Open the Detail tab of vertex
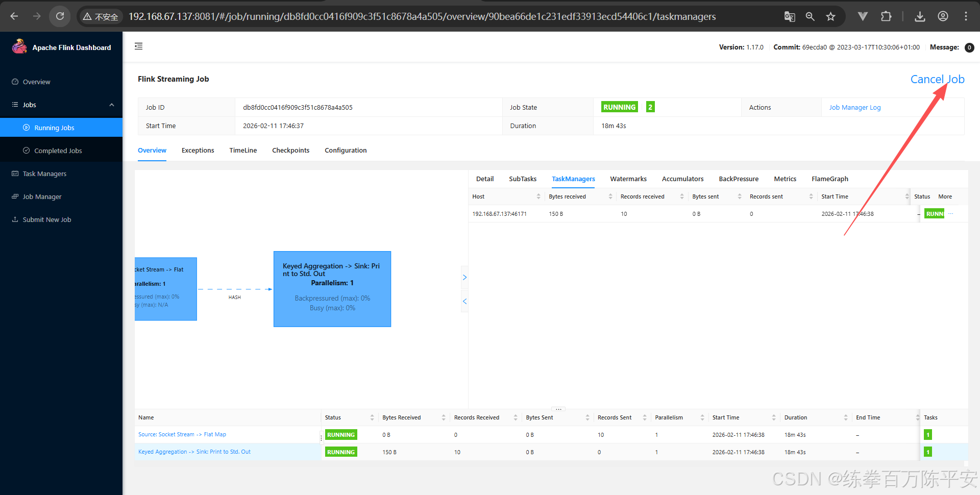Viewport: 980px width, 495px height. click(x=485, y=179)
